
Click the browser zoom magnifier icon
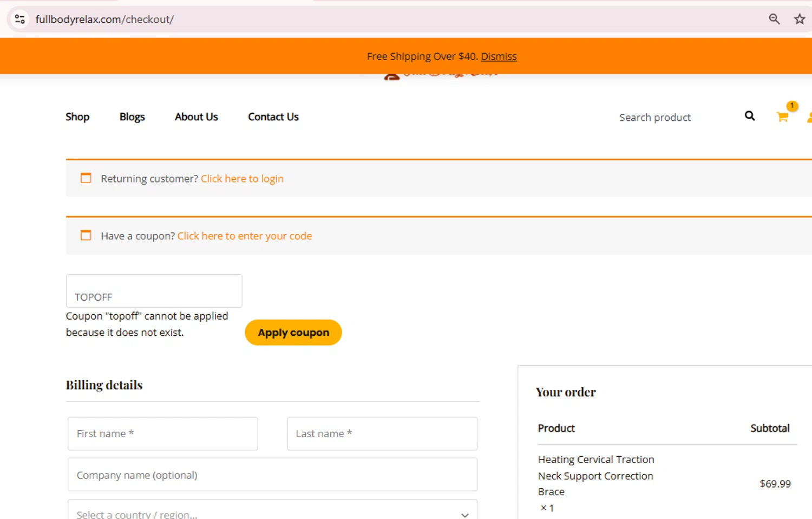(774, 19)
